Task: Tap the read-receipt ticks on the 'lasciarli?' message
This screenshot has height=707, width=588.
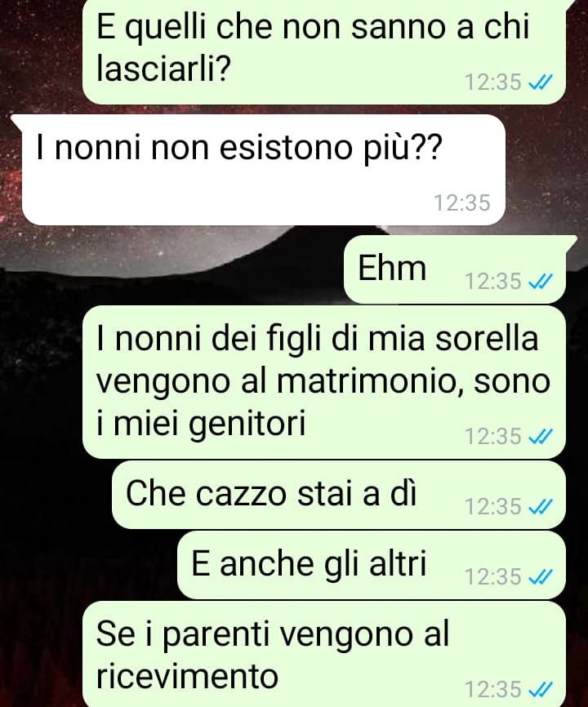Action: [540, 82]
